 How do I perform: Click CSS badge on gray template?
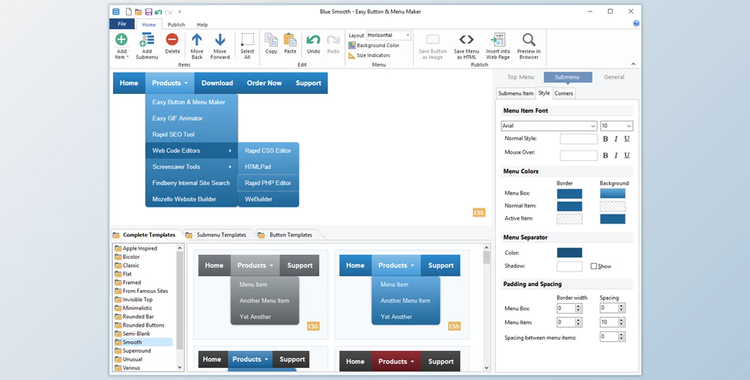click(x=313, y=326)
